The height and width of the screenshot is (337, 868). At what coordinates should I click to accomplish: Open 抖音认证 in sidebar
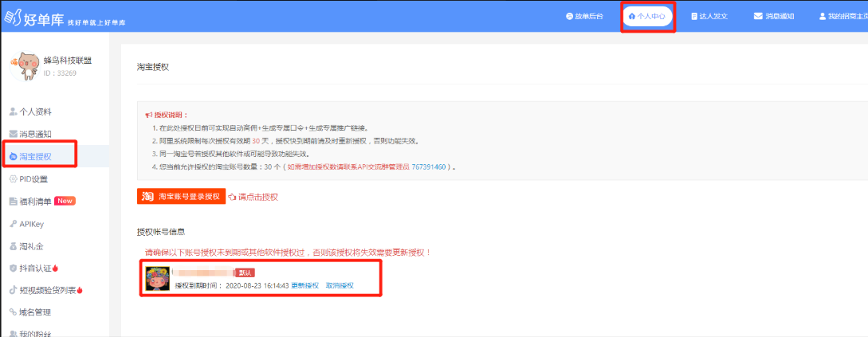coord(33,268)
